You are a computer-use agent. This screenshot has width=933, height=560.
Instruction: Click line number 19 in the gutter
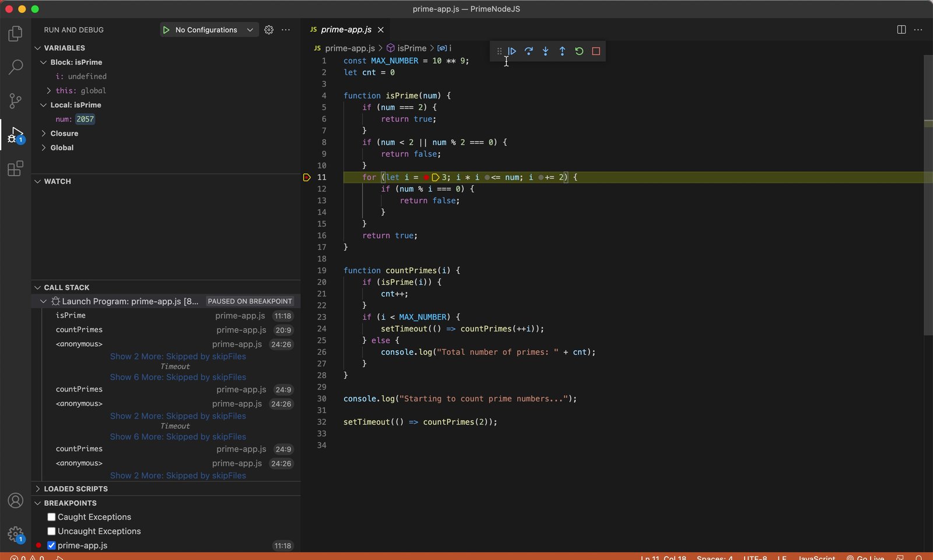pyautogui.click(x=322, y=270)
